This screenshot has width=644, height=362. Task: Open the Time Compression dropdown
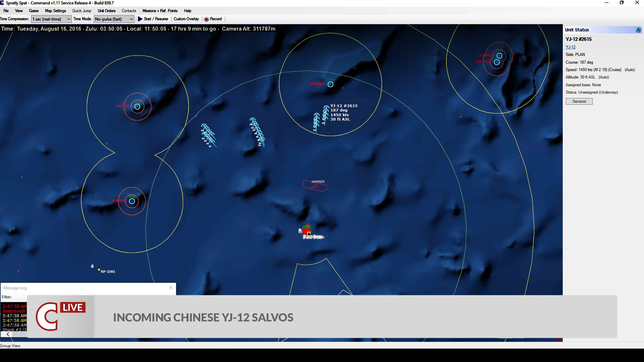tap(68, 19)
